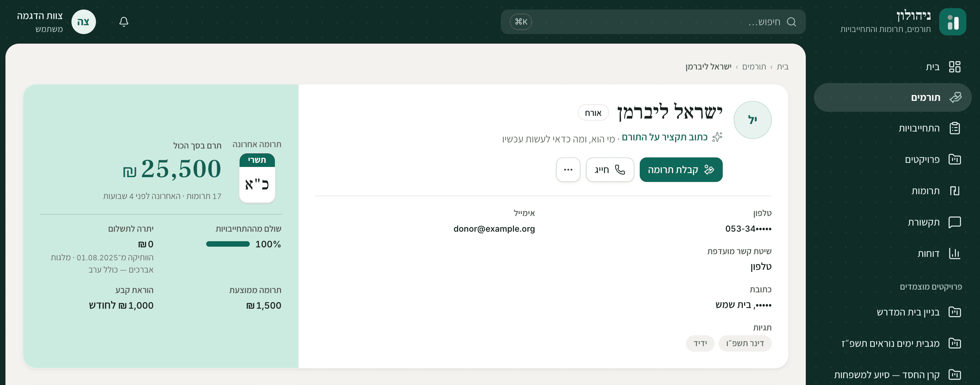Open the התחייבויות sidebar item
980x385 pixels.
coord(893,128)
